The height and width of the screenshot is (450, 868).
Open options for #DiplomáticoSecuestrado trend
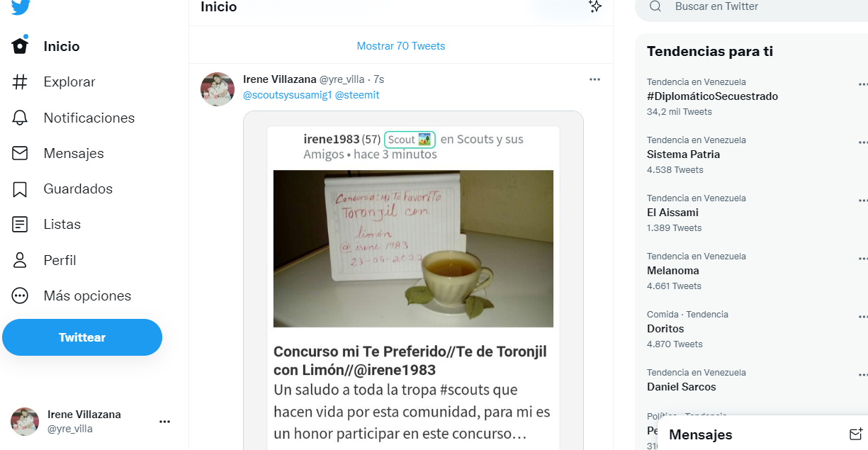click(862, 84)
